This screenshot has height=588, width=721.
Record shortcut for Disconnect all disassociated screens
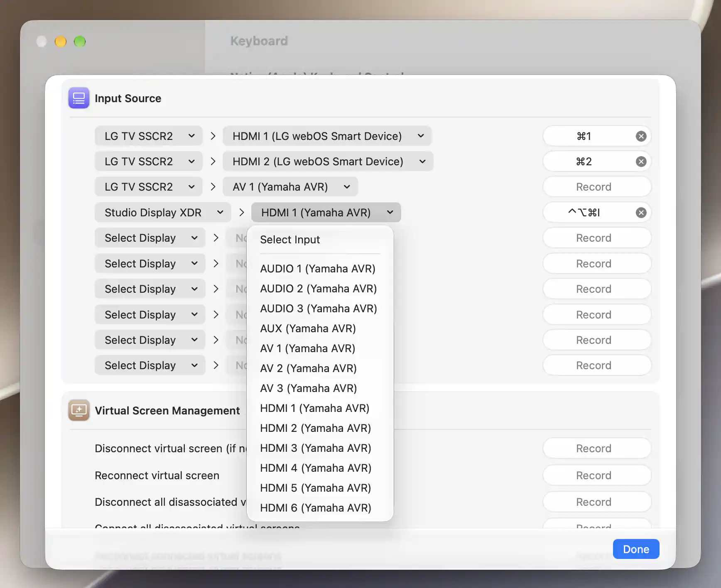point(597,502)
